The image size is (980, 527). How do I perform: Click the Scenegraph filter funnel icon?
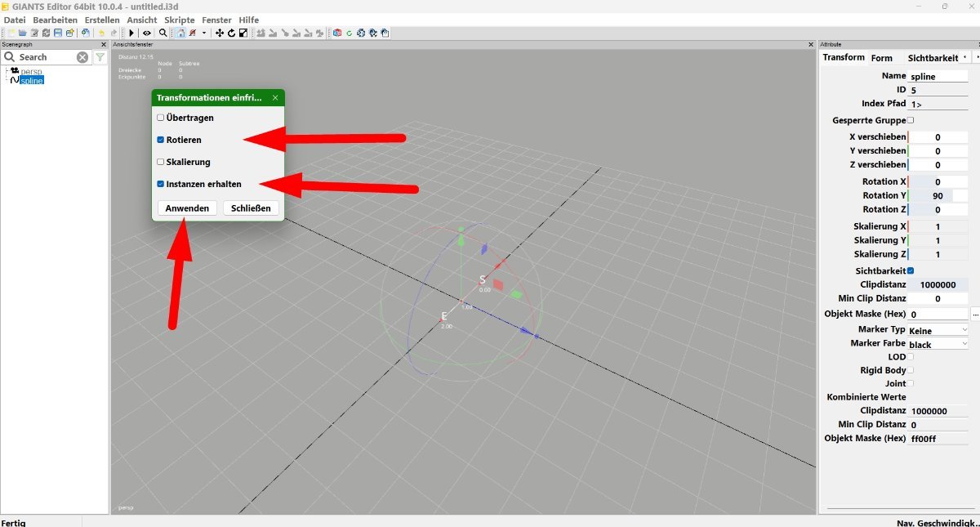(x=100, y=57)
